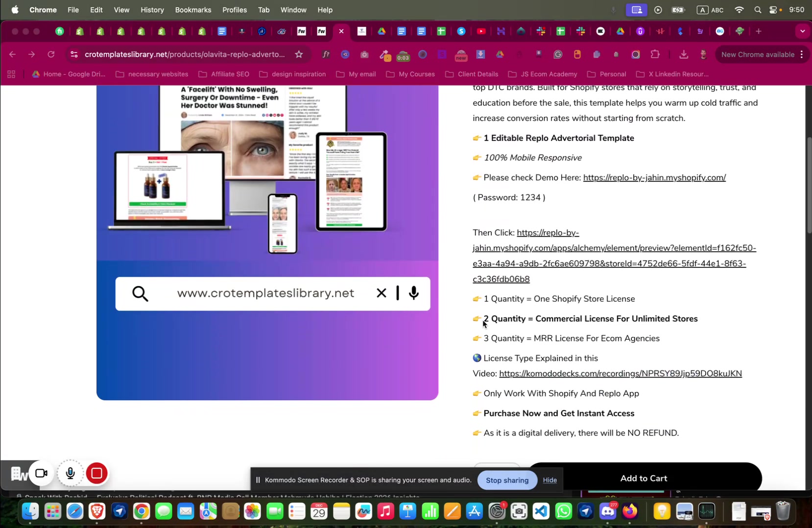Screen dimensions: 812x528
Task: Click the Add to Cart button
Action: [x=644, y=478]
